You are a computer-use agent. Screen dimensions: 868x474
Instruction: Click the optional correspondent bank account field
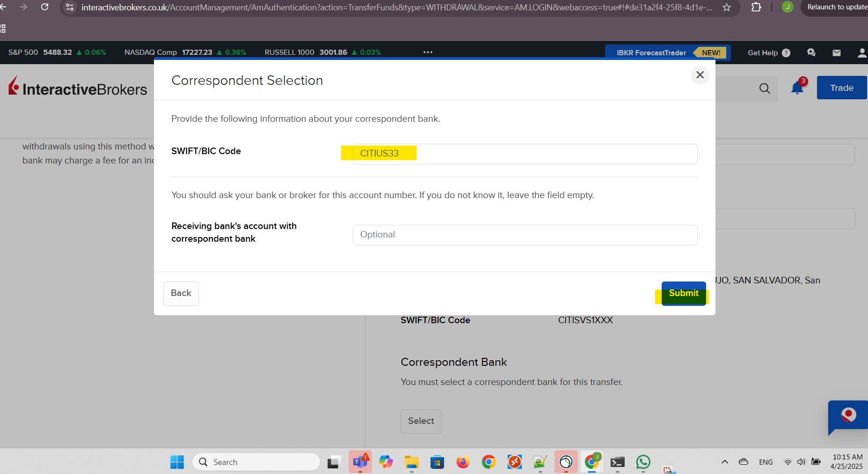point(525,235)
